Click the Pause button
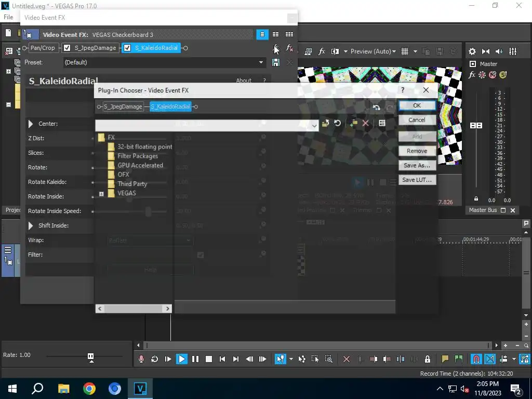Image resolution: width=532 pixels, height=399 pixels. coord(195,359)
